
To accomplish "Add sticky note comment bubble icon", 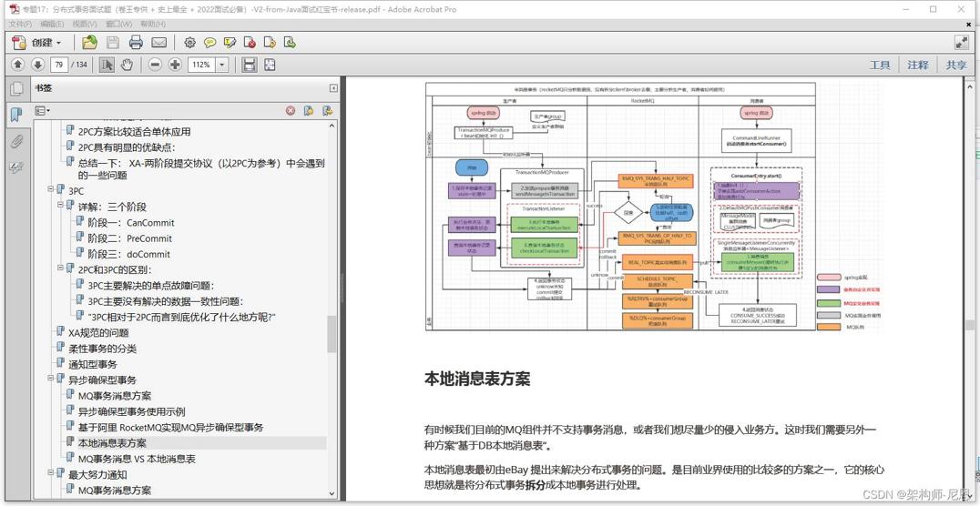I will coord(210,43).
